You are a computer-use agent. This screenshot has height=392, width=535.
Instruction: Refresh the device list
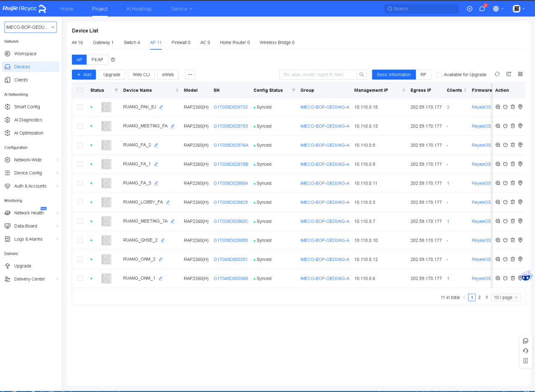point(497,74)
